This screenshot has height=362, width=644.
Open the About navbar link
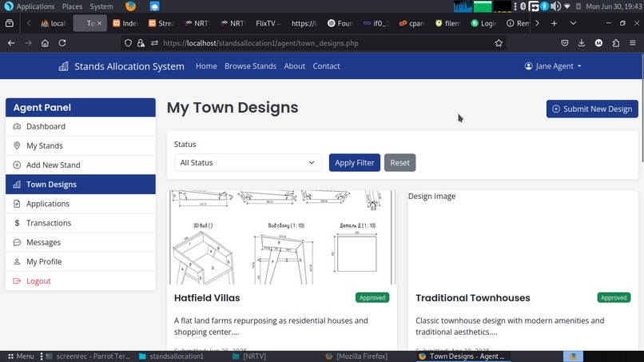click(x=295, y=66)
